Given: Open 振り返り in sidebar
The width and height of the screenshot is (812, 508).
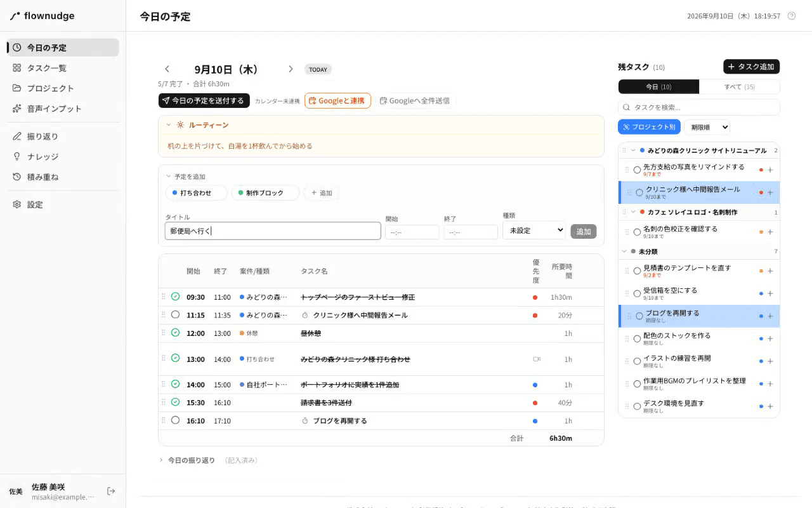Looking at the screenshot, I should tap(63, 137).
